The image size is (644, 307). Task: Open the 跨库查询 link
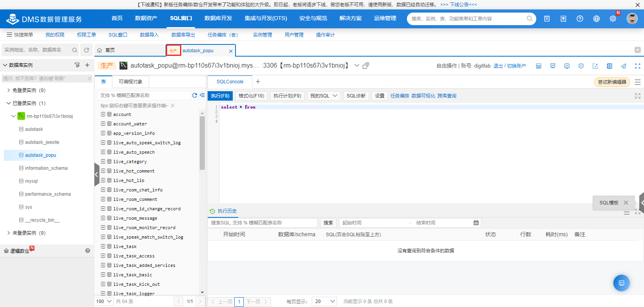click(x=447, y=96)
